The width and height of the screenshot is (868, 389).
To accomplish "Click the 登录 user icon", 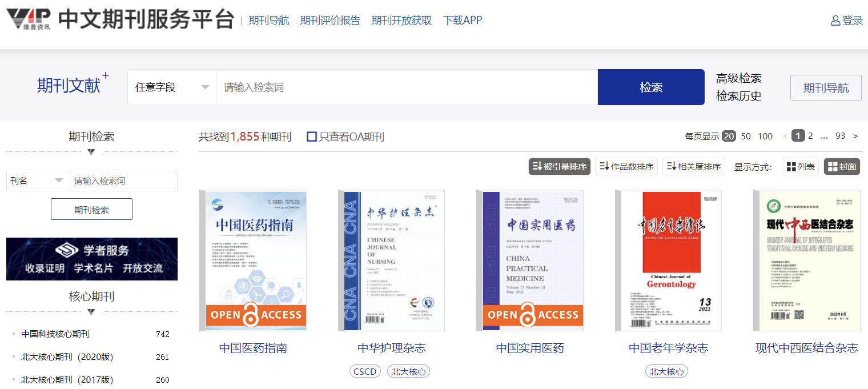I will coord(835,21).
